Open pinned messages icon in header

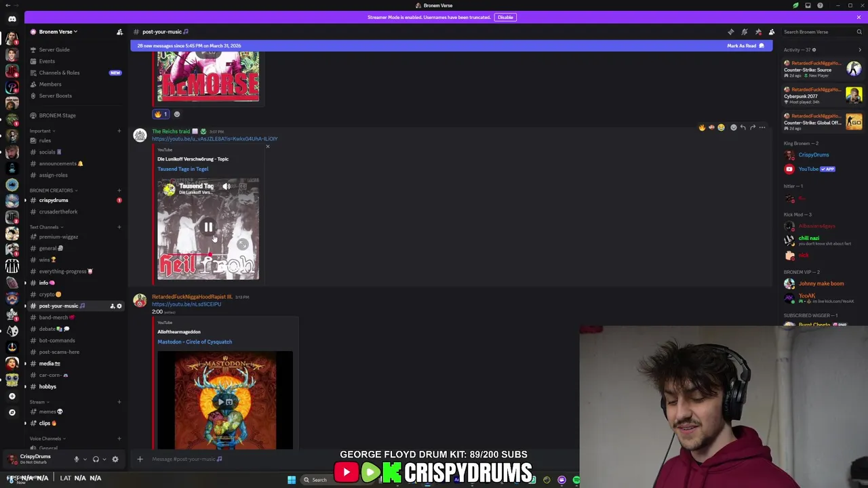758,32
